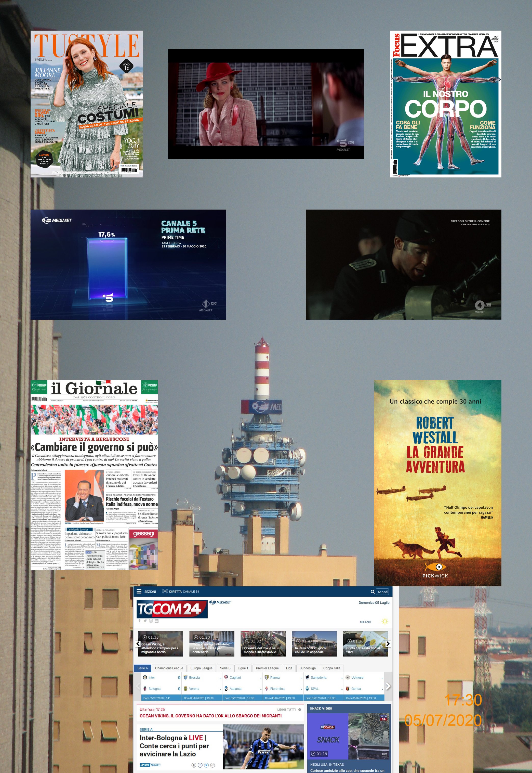Open the Instagram icon under the logo
The height and width of the screenshot is (773, 532).
point(151,621)
